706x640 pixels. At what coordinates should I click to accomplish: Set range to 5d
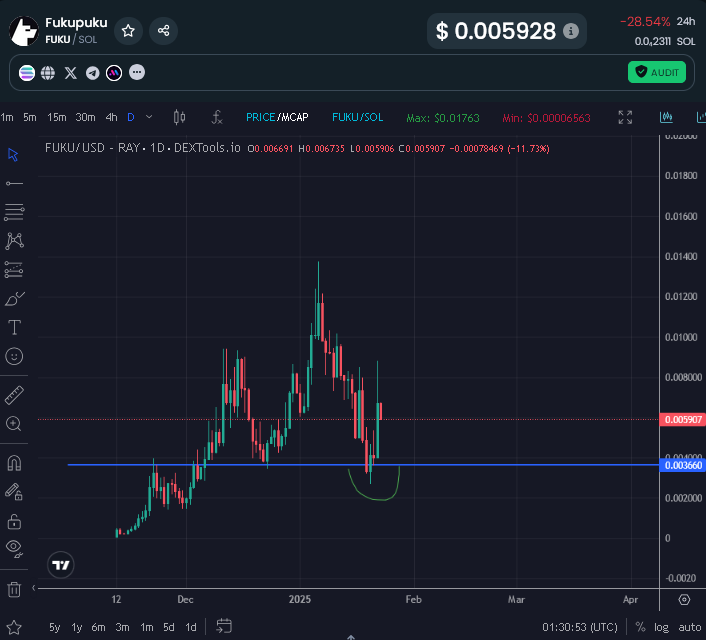pos(169,627)
